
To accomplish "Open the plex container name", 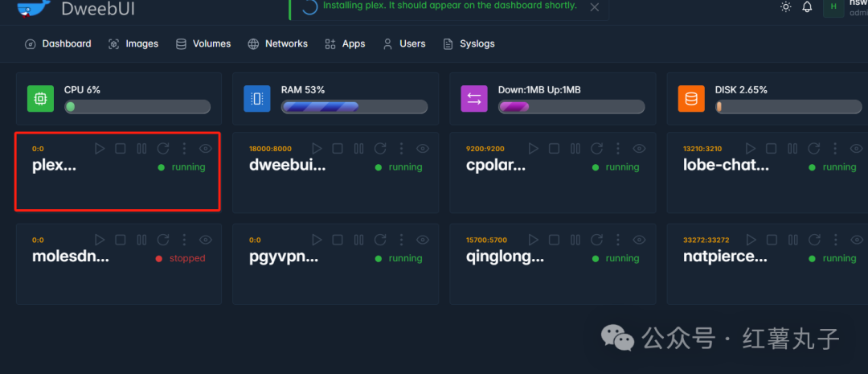I will 55,165.
